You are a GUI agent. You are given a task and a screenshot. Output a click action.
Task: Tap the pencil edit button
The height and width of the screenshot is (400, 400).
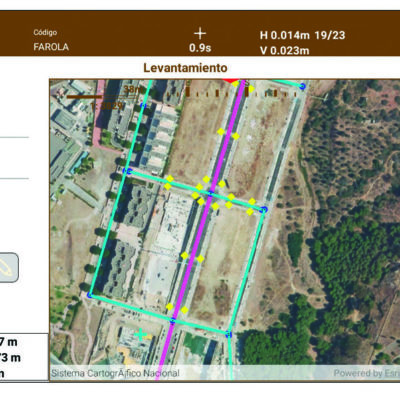[x=8, y=268]
